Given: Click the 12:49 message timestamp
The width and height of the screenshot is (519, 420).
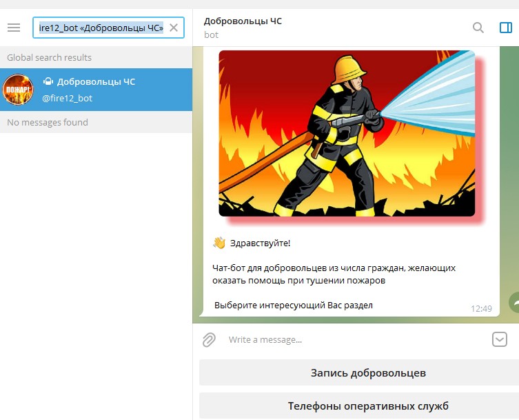Looking at the screenshot, I should tap(481, 308).
